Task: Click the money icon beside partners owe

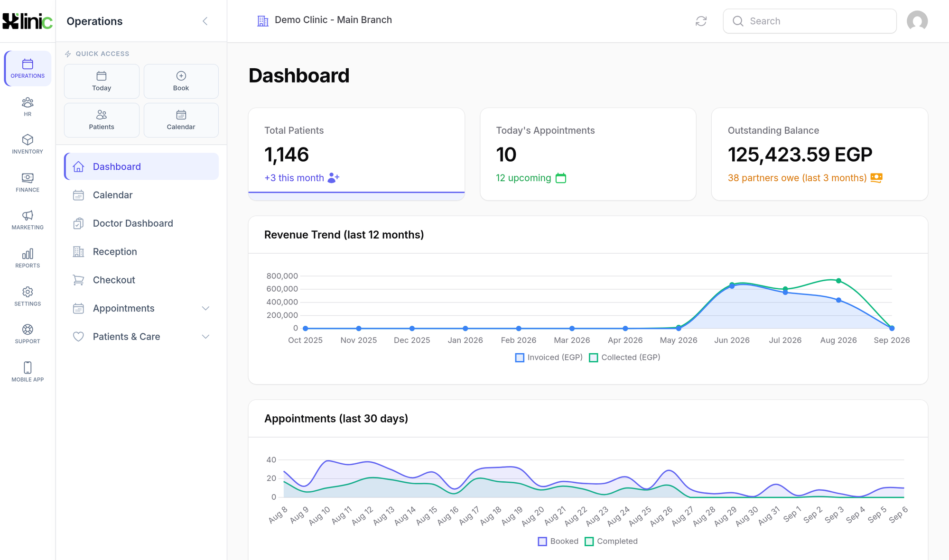Action: (876, 178)
